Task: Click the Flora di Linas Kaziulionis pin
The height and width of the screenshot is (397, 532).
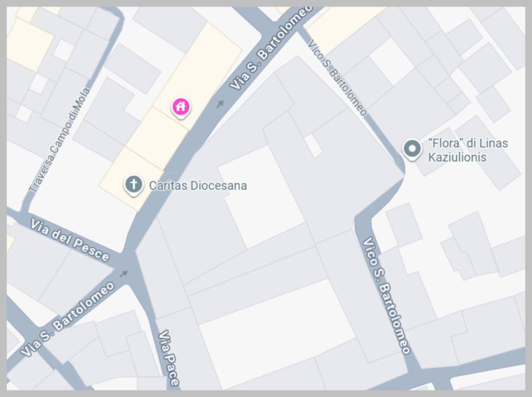Action: (412, 149)
